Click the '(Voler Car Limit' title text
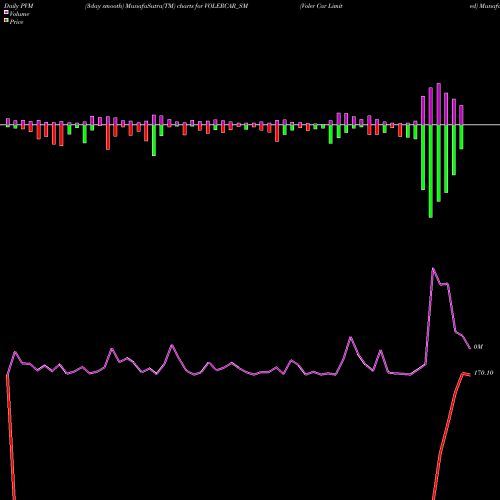500x500 pixels. click(321, 6)
